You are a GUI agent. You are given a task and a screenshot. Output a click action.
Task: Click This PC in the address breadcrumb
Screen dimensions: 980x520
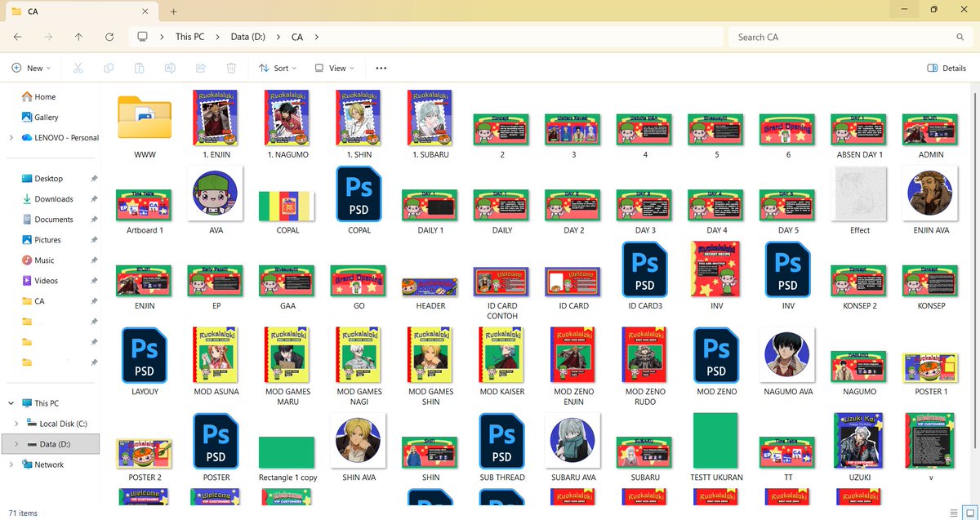189,37
